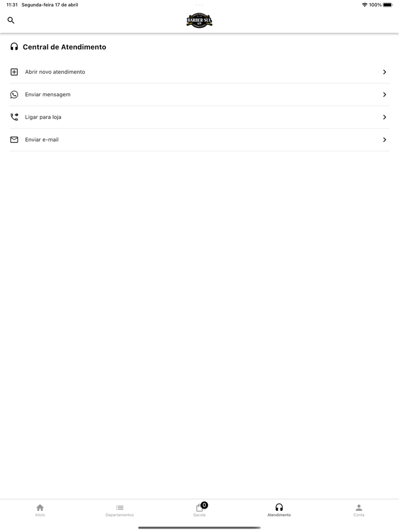This screenshot has width=399, height=532.
Task: Switch to the Início tab
Action: (x=40, y=510)
